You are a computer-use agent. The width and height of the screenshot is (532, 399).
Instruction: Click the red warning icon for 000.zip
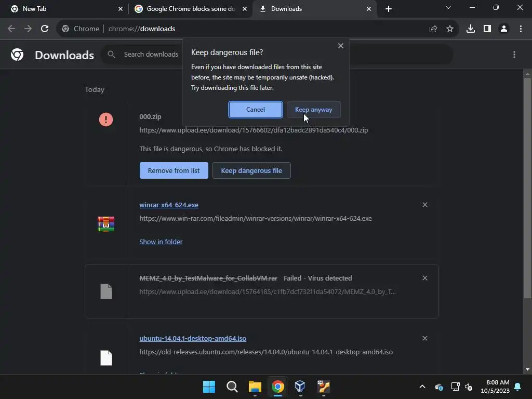coord(106,119)
